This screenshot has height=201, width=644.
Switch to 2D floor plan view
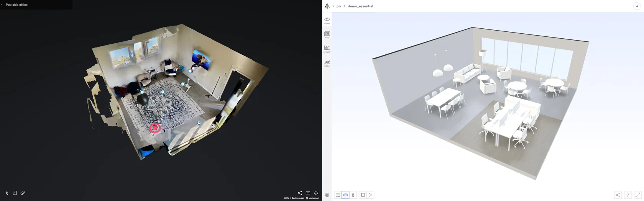(338, 195)
